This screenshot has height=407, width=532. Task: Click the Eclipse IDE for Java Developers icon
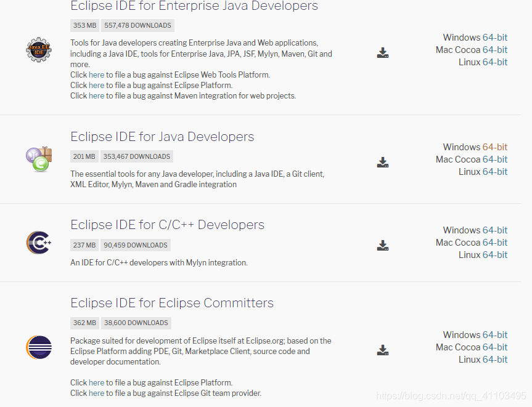38,158
